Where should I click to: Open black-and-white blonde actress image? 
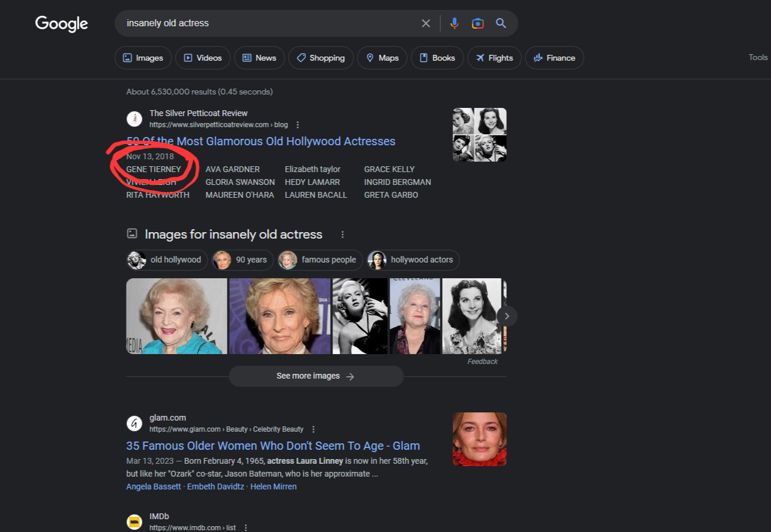[x=360, y=316]
